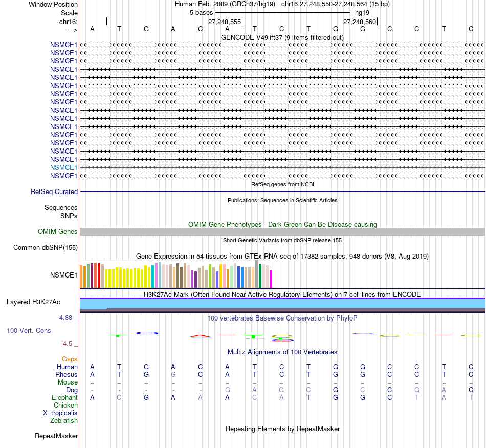Click the 'chr16:' ruler label
Screen dimensions: 486x448
click(68, 22)
